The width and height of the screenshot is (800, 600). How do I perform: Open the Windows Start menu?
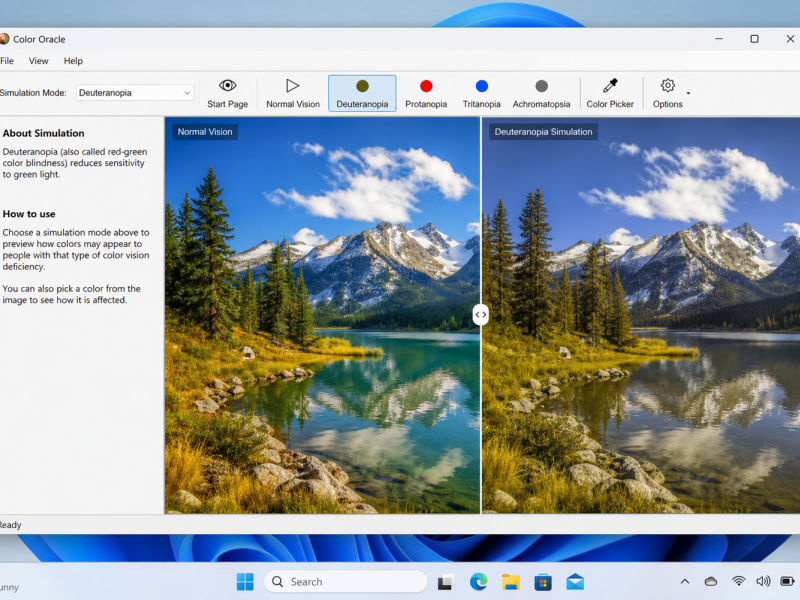click(245, 582)
